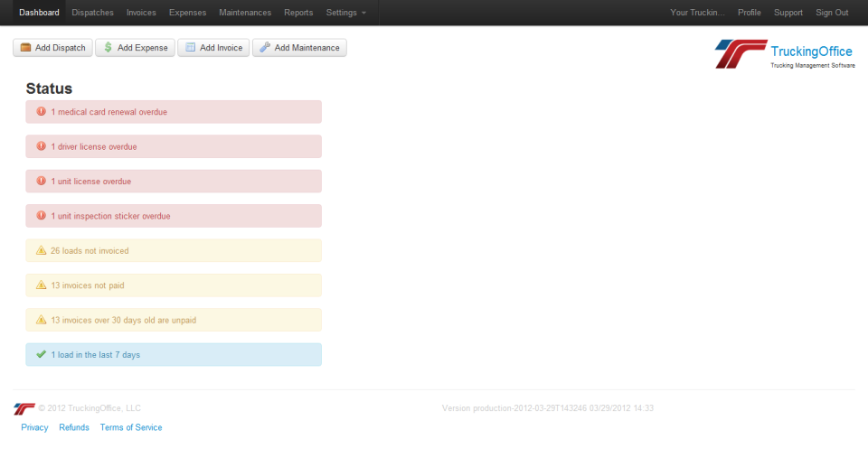868x458 pixels.
Task: Open the Profile page
Action: [x=750, y=12]
